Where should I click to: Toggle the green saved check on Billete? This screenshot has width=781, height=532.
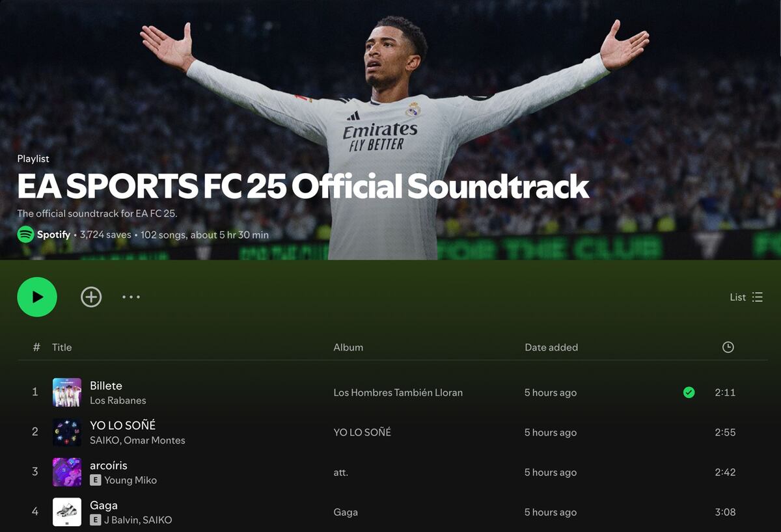[x=688, y=392]
